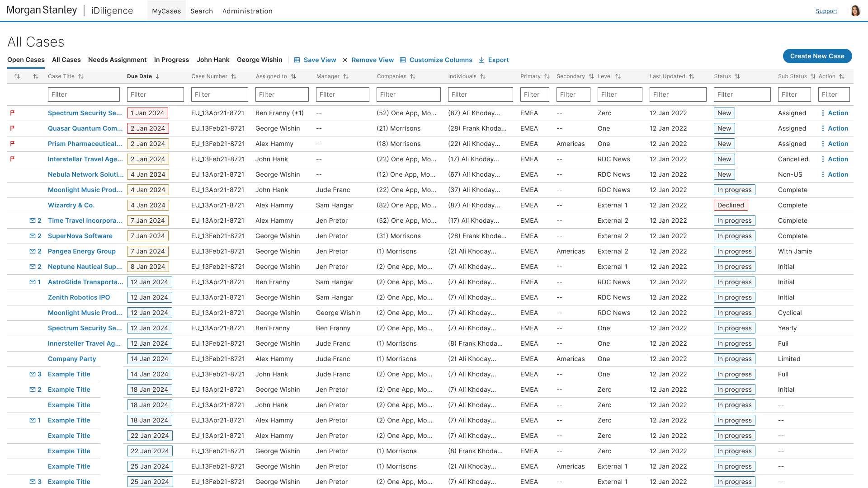868x488 pixels.
Task: Click the red flag on Spectrum Security row
Action: pos(12,113)
